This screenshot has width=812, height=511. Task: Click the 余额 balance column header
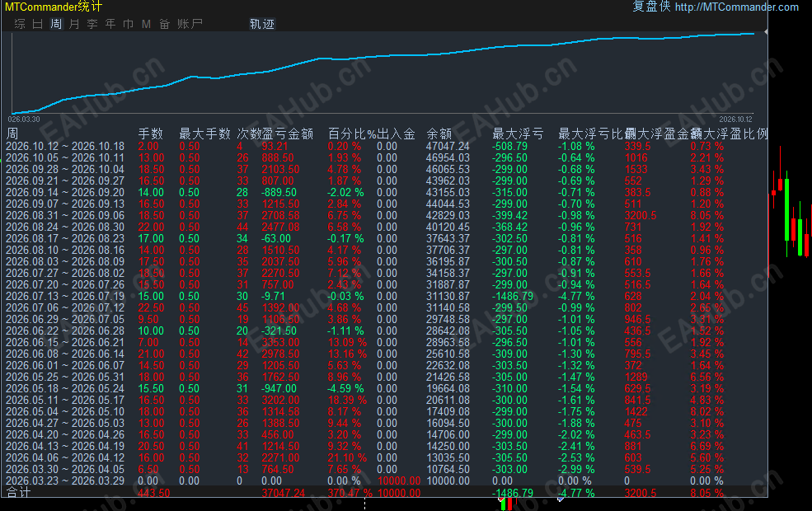(439, 134)
